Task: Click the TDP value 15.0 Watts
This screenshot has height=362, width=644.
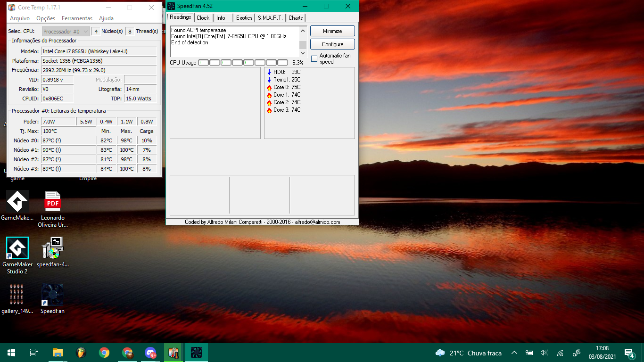Action: [140, 99]
